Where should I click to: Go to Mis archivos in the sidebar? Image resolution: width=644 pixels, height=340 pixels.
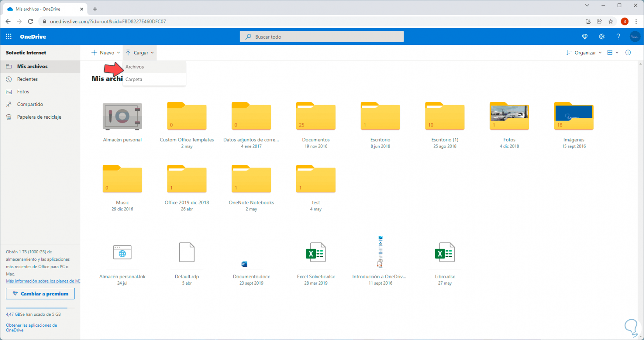40,66
